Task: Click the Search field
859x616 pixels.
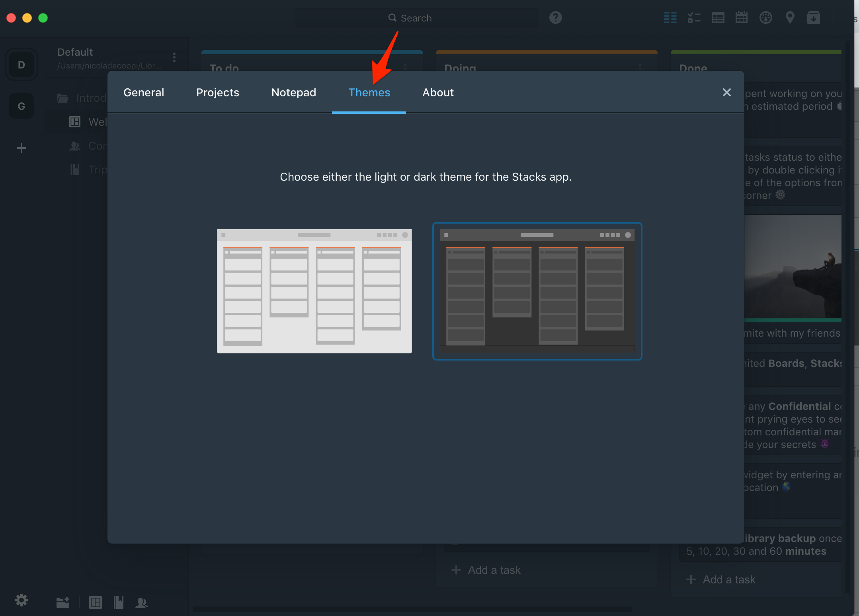Action: pyautogui.click(x=416, y=18)
